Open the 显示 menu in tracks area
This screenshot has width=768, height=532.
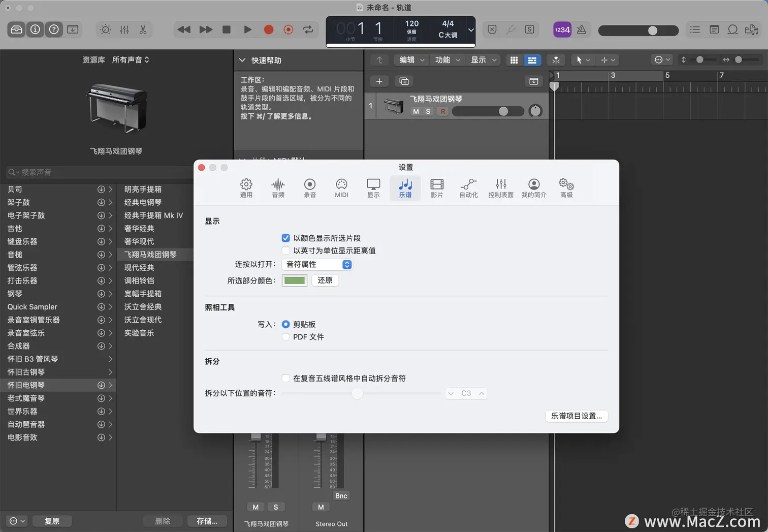point(483,60)
